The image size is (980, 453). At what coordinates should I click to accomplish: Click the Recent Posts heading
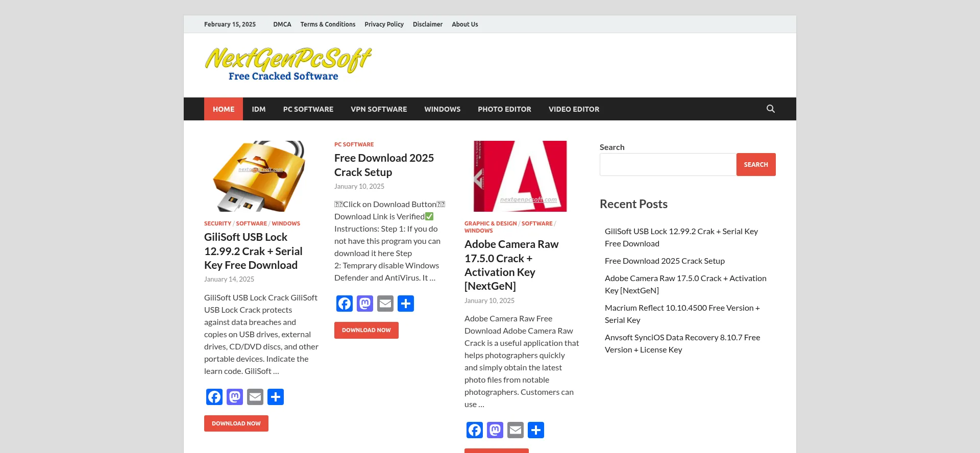(633, 204)
